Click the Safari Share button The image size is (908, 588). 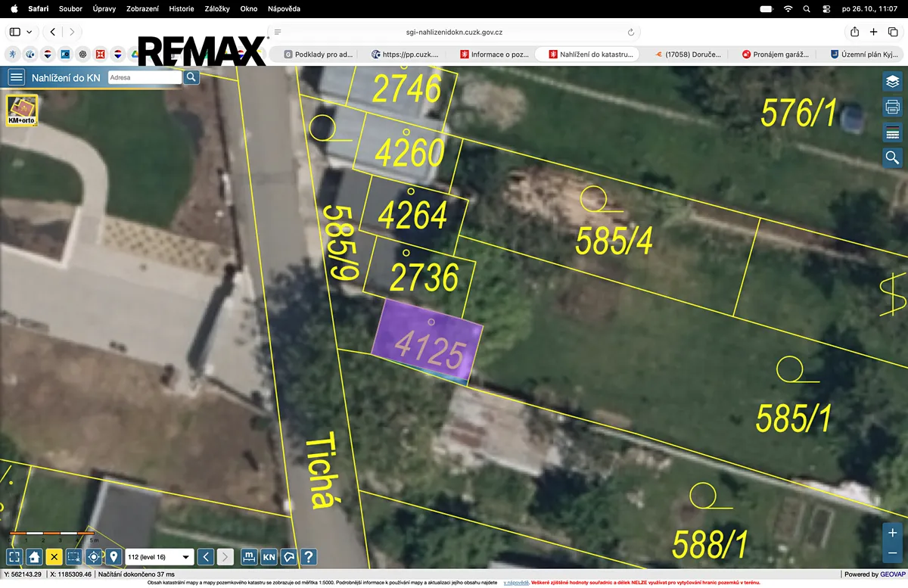tap(854, 32)
